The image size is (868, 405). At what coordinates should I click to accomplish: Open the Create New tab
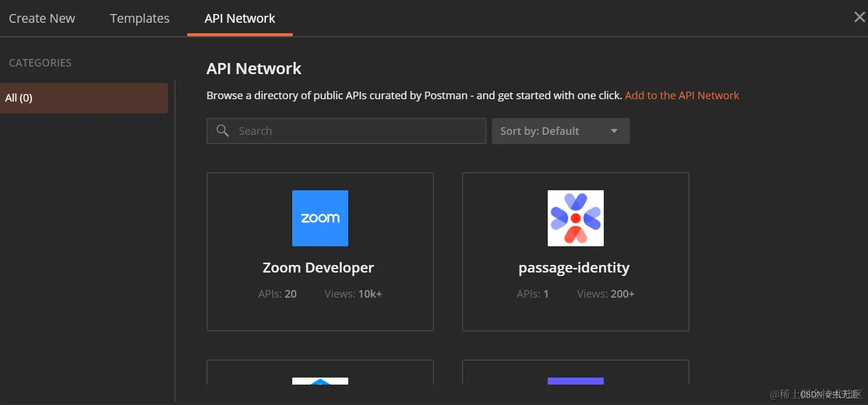pyautogui.click(x=42, y=18)
